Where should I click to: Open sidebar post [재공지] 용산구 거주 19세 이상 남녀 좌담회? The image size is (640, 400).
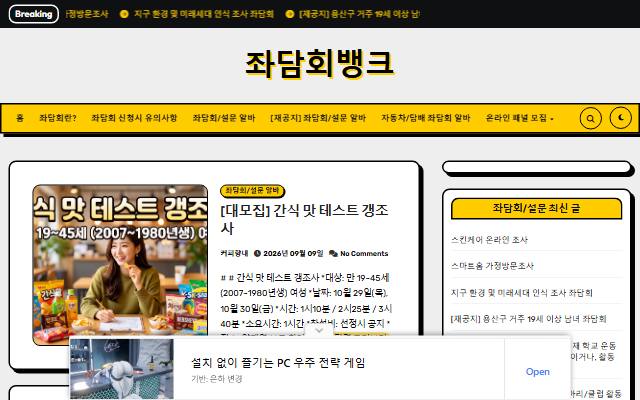(x=528, y=319)
